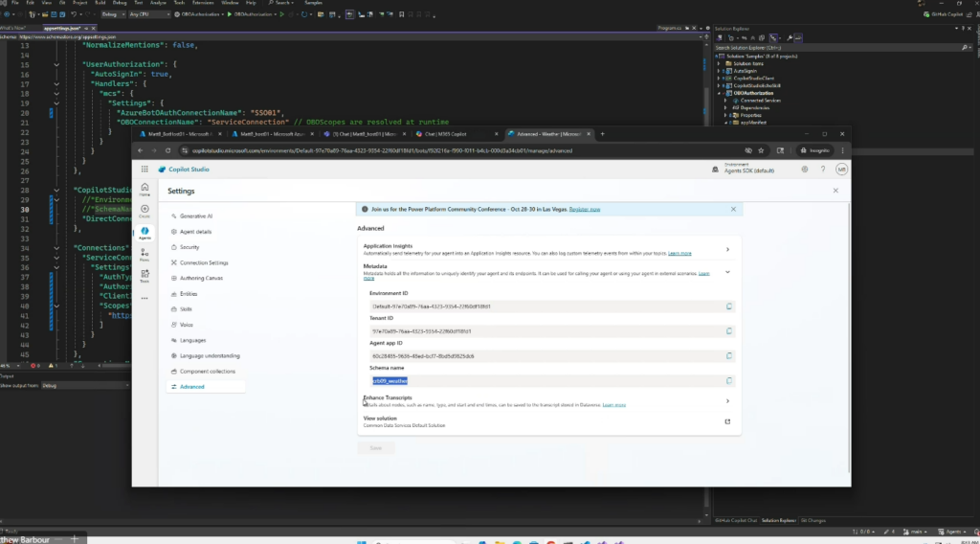Click Learn more link for Enhance Transcripts
The image size is (980, 544).
[613, 405]
